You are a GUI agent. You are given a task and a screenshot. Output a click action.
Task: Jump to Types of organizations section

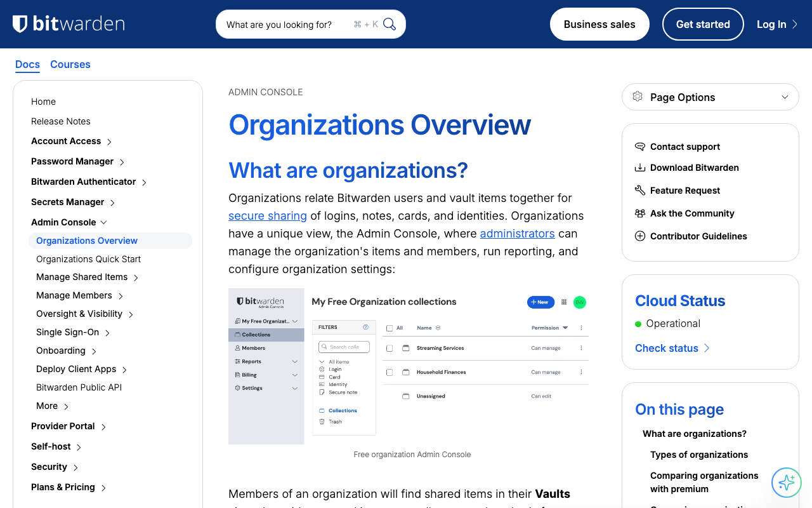pos(699,455)
